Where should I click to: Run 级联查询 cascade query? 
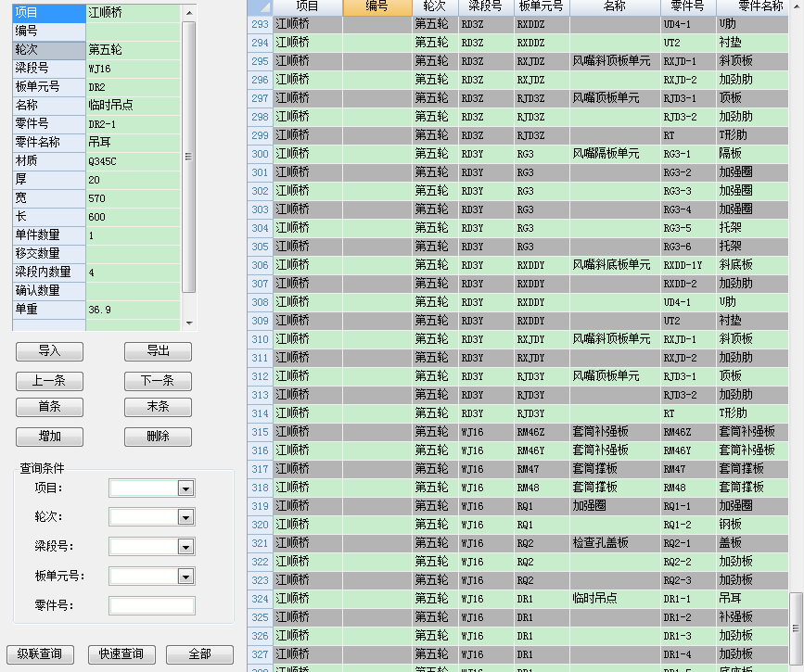(x=40, y=654)
